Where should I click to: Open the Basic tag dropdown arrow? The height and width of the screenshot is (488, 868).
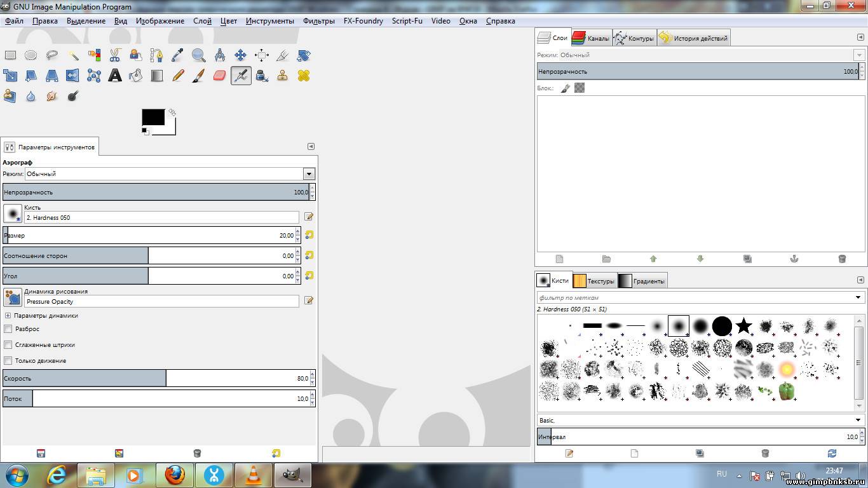pos(858,420)
